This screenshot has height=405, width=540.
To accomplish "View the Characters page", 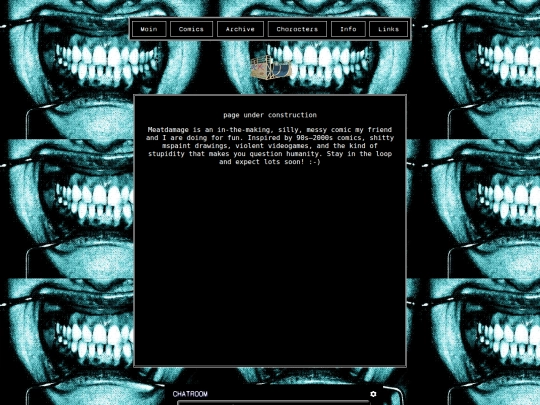I will tap(297, 29).
